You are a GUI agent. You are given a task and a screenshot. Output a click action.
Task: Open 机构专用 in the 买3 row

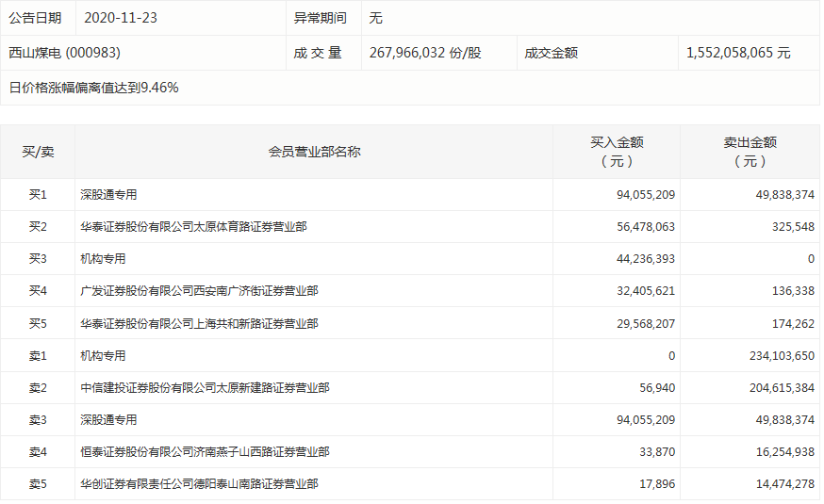(103, 259)
